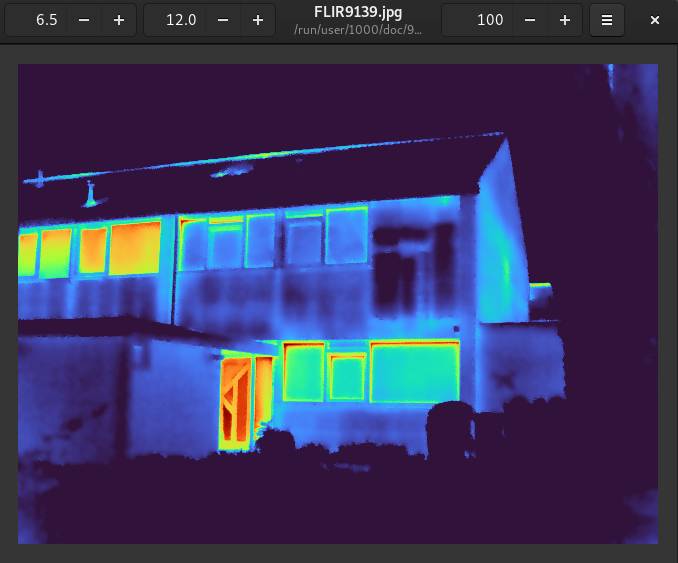Increase the 12.0 value with plus button
This screenshot has height=563, width=678.
pos(258,20)
